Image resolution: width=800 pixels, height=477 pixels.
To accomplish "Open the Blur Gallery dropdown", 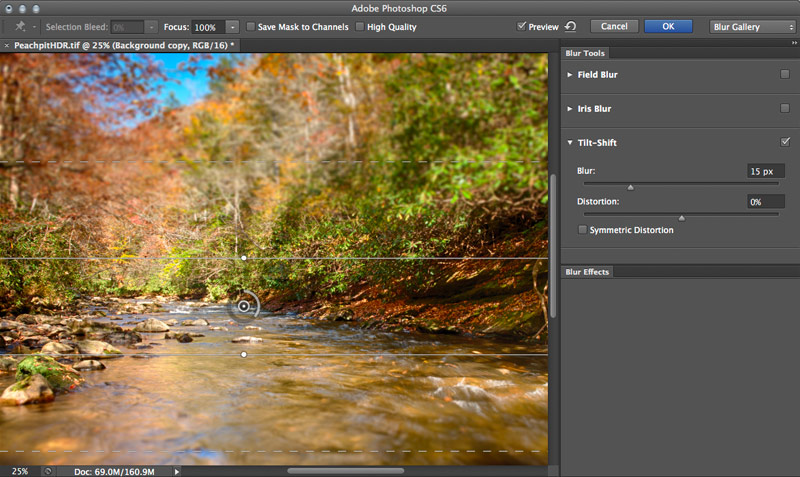I will (x=750, y=26).
